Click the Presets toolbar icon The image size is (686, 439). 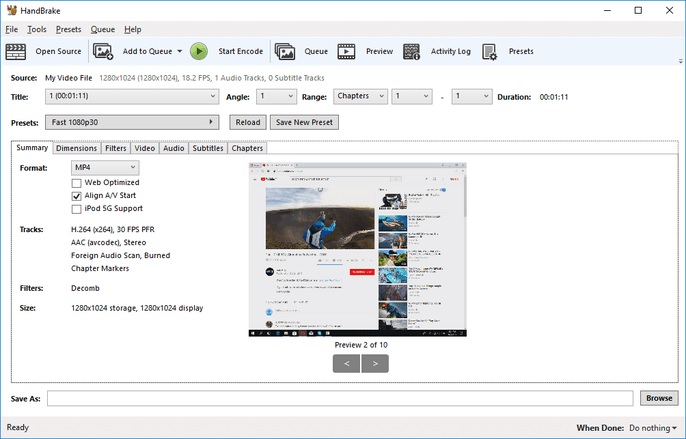490,51
